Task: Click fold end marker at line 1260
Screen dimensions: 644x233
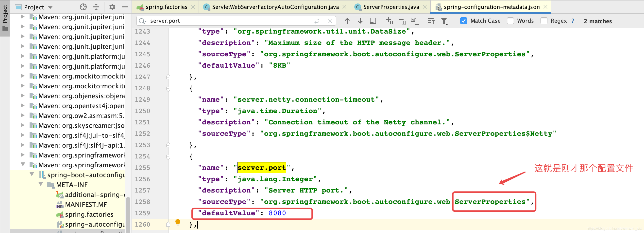Action: (168, 224)
